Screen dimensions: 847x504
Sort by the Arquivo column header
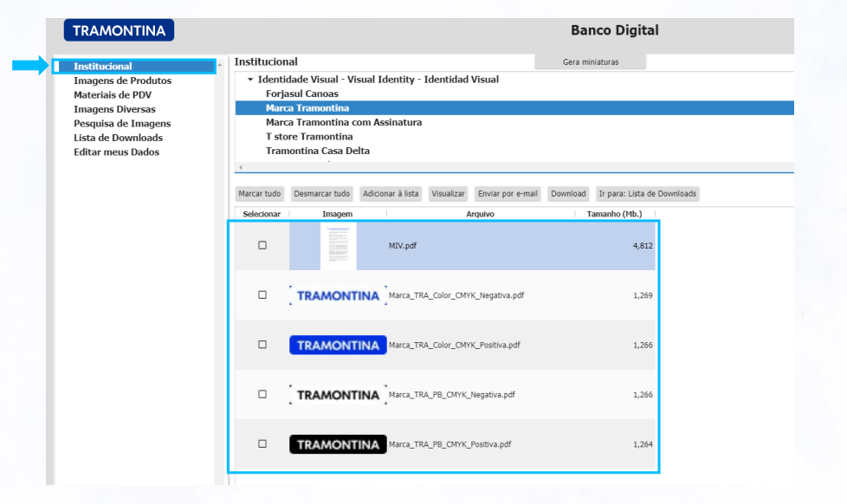pos(480,214)
